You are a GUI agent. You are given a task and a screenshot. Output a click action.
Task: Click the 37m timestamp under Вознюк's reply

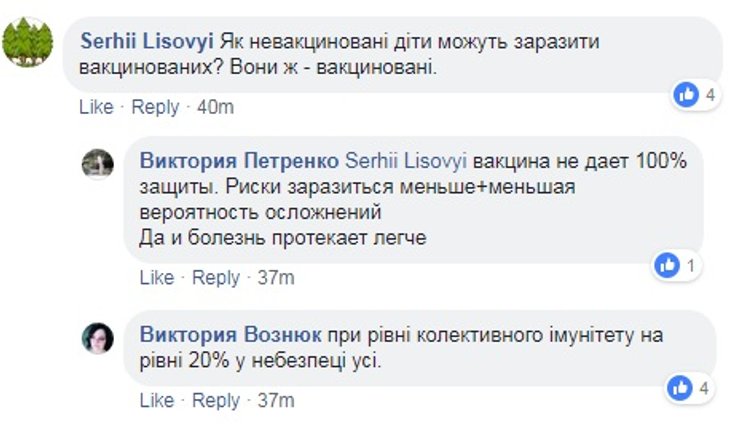tap(275, 400)
